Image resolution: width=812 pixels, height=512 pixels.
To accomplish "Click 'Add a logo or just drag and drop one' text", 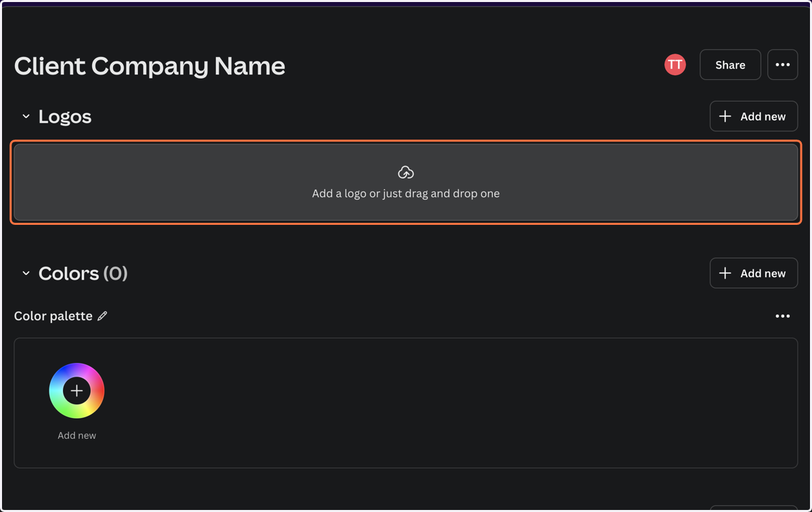I will pos(406,194).
